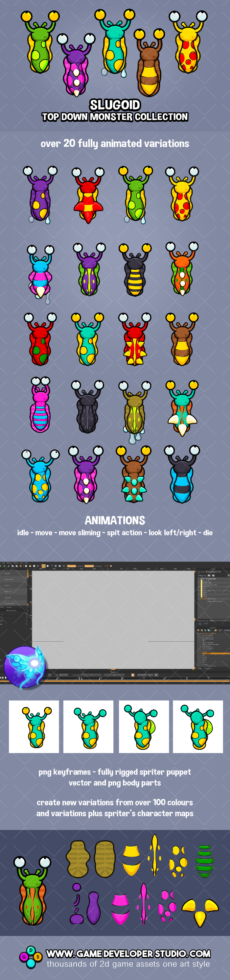Click the Game Developer Studio GDS logo icon
The height and width of the screenshot is (980, 230).
[31, 957]
